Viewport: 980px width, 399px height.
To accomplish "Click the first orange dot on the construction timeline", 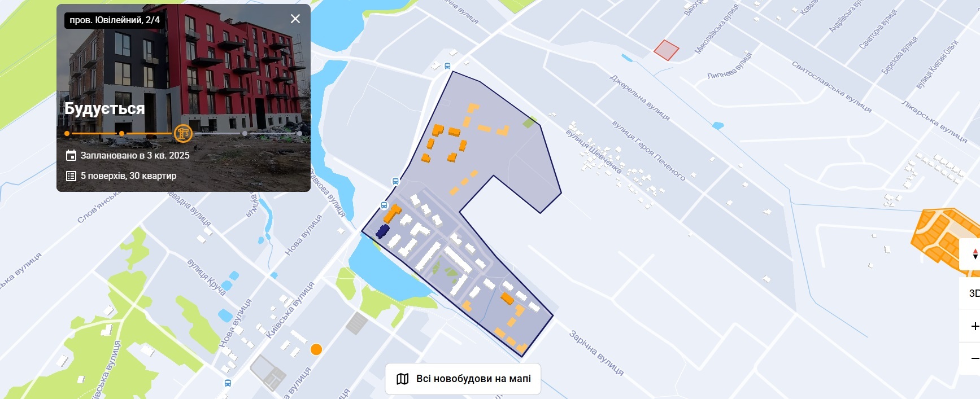I will (67, 134).
